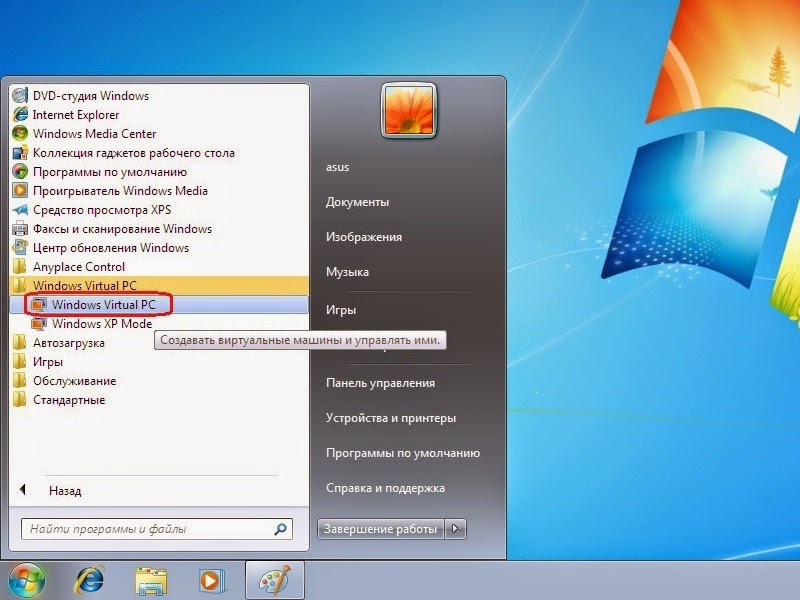
Task: Select the Средство просмотра XPS text label
Action: click(x=102, y=210)
